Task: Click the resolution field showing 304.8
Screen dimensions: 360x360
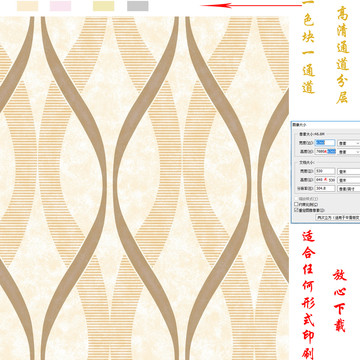Action: pyautogui.click(x=325, y=189)
